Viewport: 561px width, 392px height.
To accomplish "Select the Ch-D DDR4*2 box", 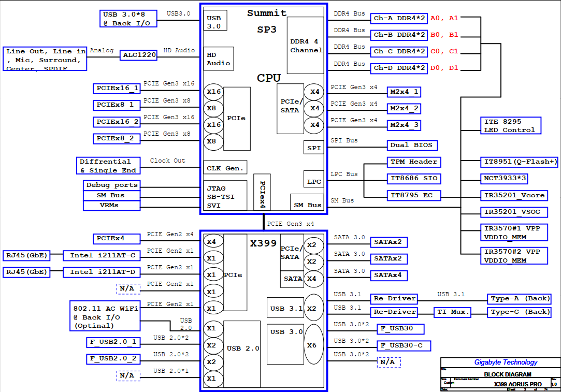I will pos(398,68).
